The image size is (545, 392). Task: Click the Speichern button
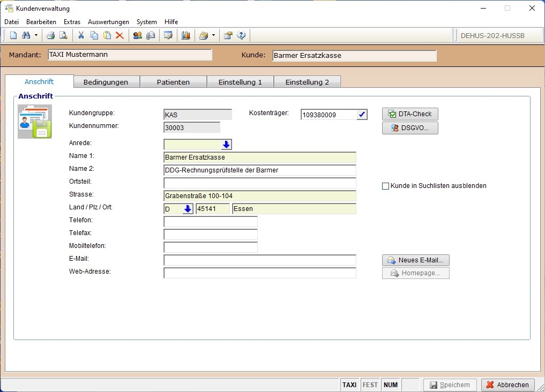pyautogui.click(x=450, y=385)
